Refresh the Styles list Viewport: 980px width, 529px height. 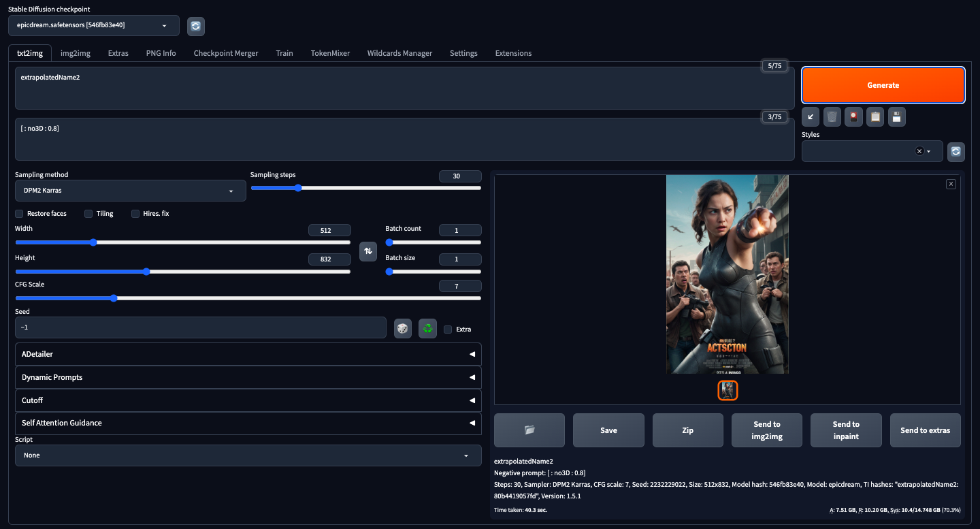click(x=956, y=151)
